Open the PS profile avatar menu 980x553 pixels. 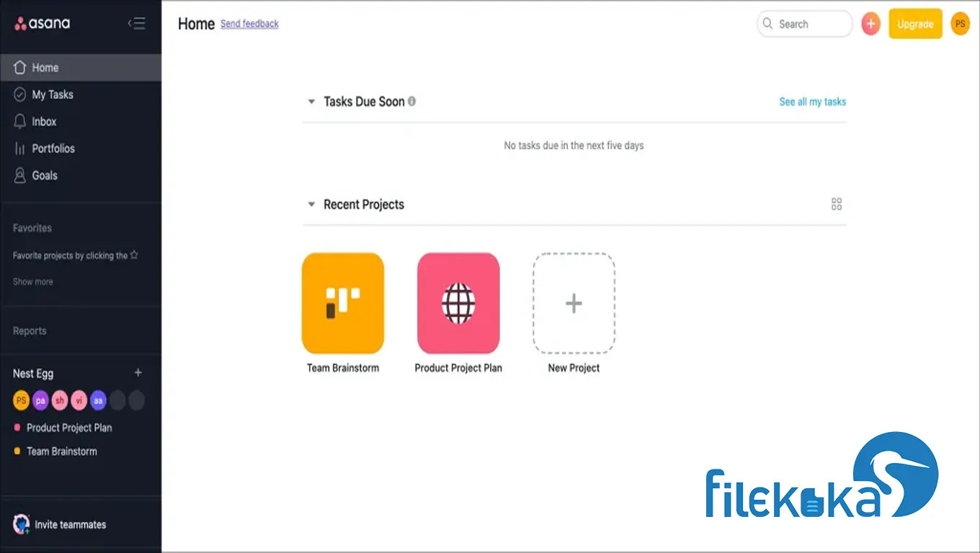(960, 24)
